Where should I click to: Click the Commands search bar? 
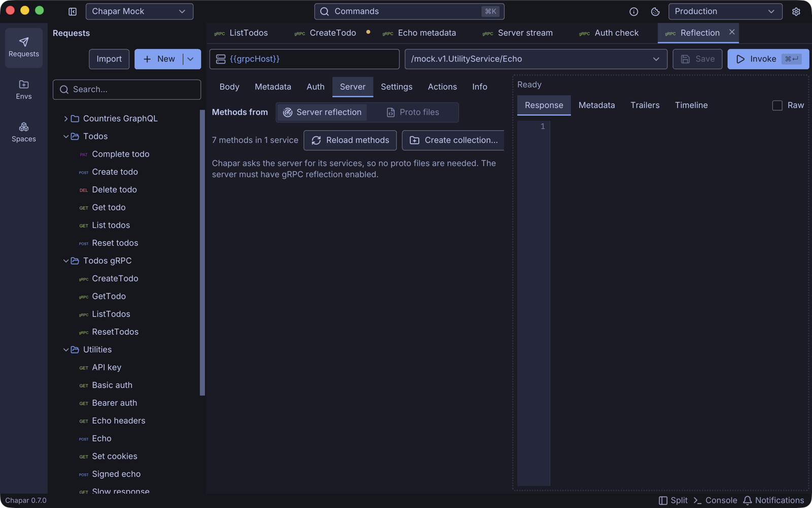click(x=409, y=12)
